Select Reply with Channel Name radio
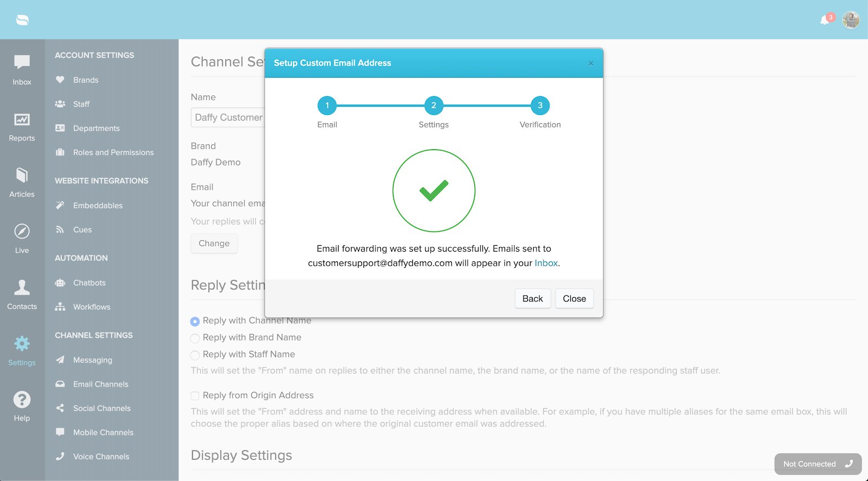 (195, 321)
